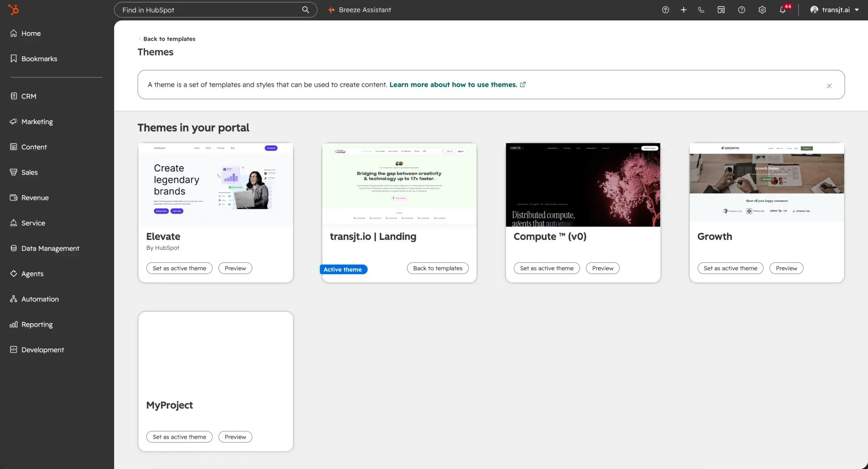
Task: Set MyProject as active theme
Action: point(179,437)
